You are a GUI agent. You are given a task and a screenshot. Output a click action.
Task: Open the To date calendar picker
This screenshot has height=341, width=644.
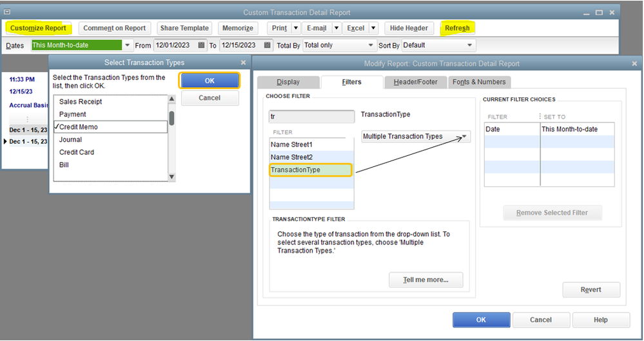tap(268, 45)
